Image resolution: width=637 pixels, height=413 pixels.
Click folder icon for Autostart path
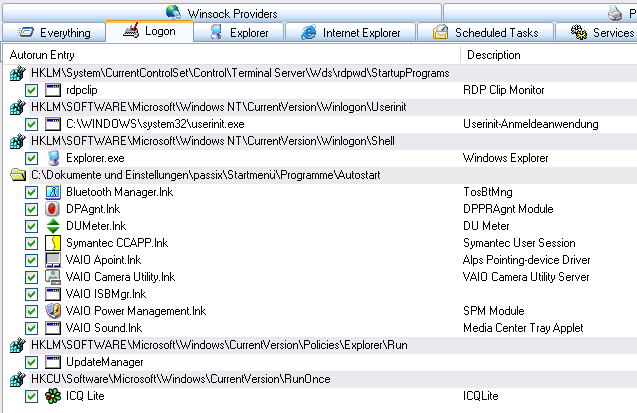pyautogui.click(x=18, y=175)
